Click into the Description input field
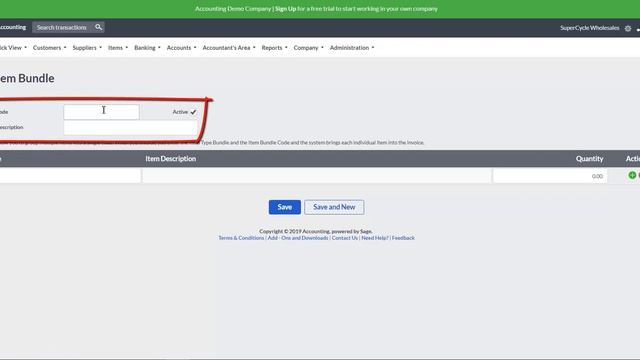The height and width of the screenshot is (360, 640). (131, 128)
